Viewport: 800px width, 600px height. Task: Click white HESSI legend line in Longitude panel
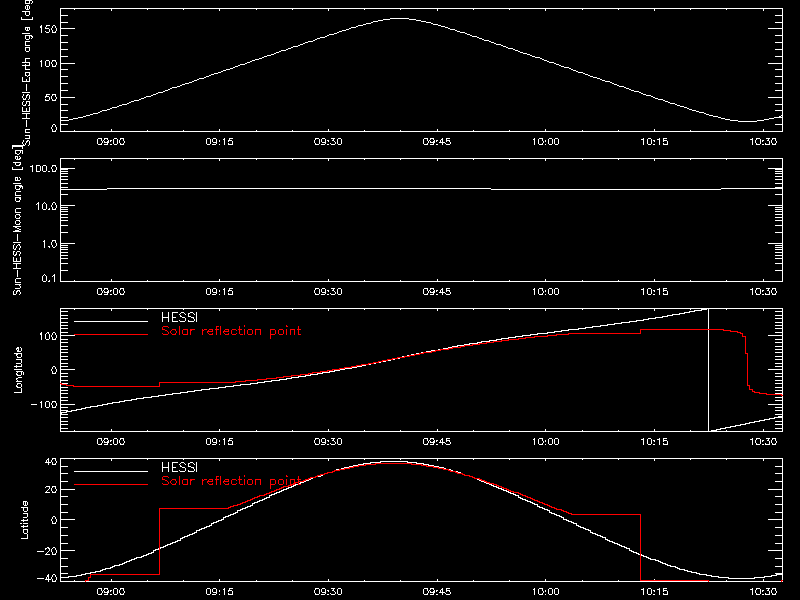click(x=111, y=321)
